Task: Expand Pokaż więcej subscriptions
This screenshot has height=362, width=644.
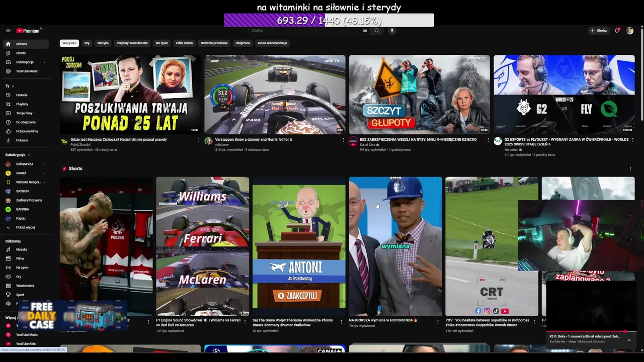Action: pos(25,227)
